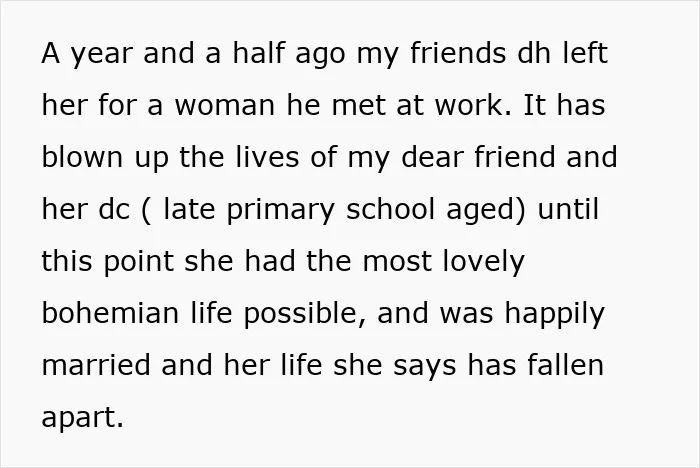700x468 pixels.
Task: Click the word "until" ending fourth line
Action: [x=568, y=209]
